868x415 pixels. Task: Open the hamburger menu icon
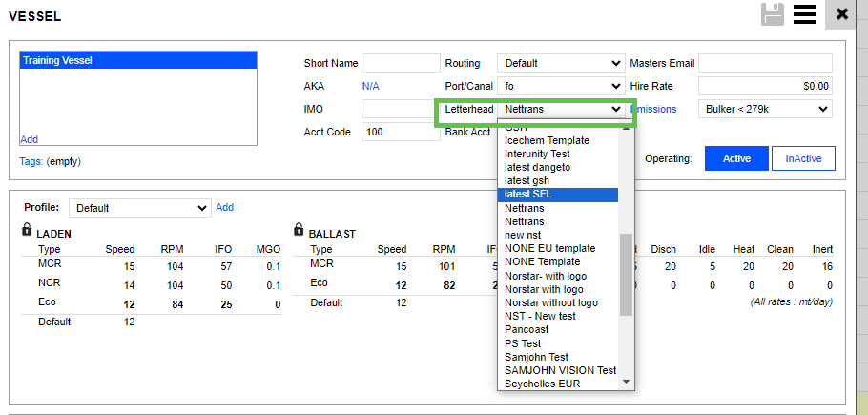pos(805,13)
